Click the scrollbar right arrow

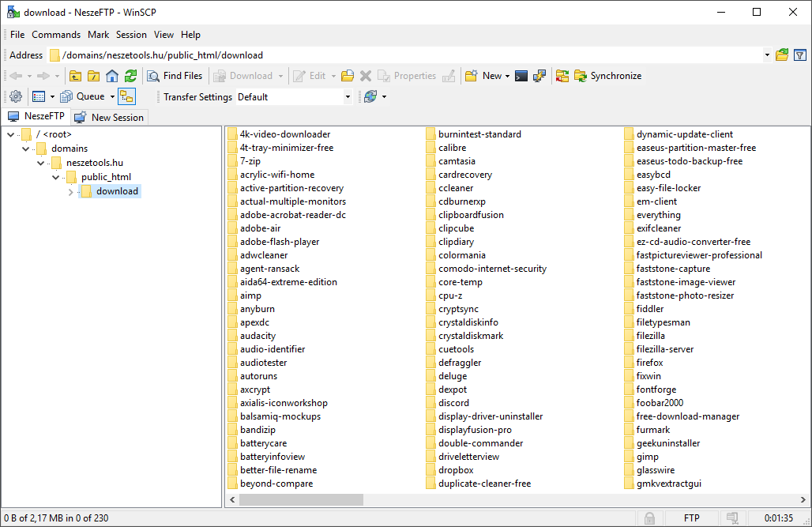tap(803, 499)
